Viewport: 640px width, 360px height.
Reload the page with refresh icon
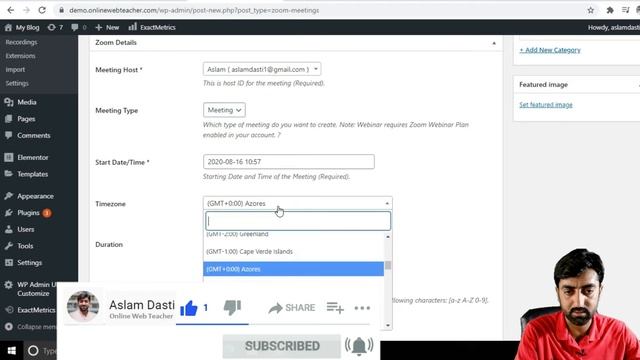point(42,10)
